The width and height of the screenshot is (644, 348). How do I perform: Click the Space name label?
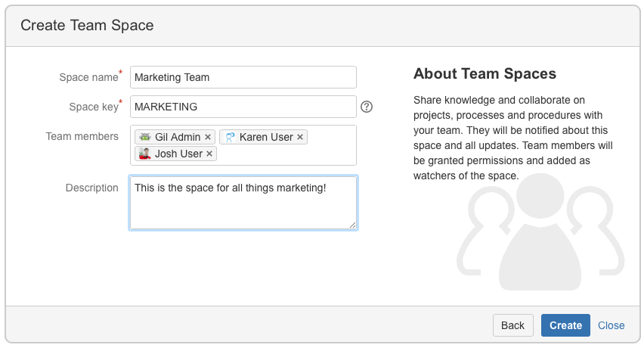[88, 77]
